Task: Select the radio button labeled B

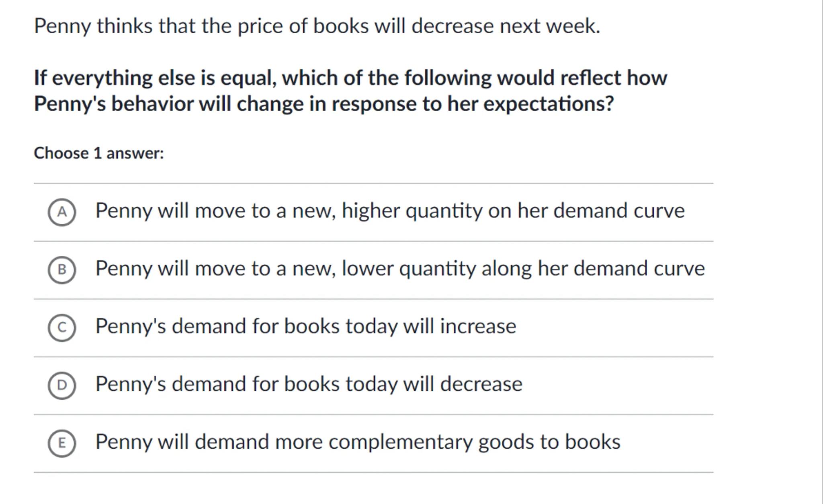Action: (x=61, y=269)
